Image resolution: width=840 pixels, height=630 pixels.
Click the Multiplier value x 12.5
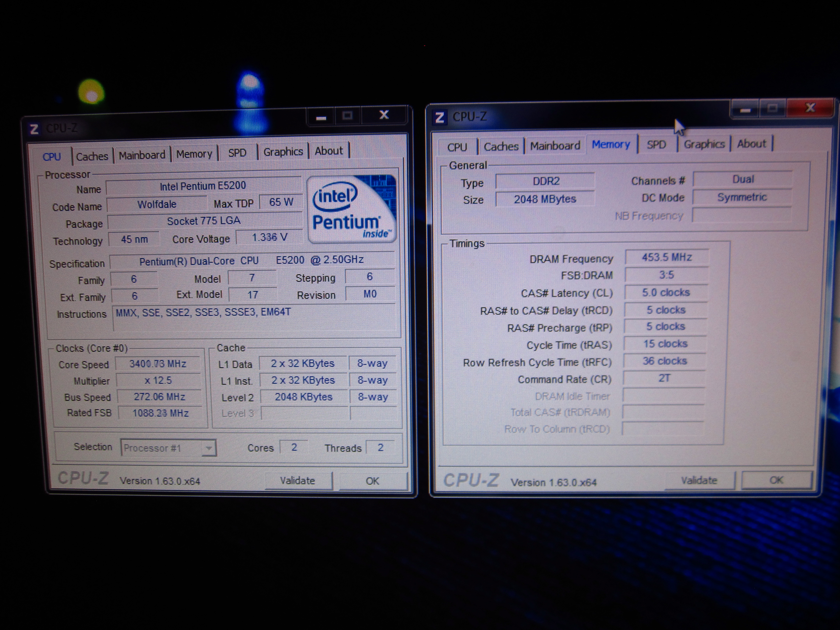tap(158, 381)
